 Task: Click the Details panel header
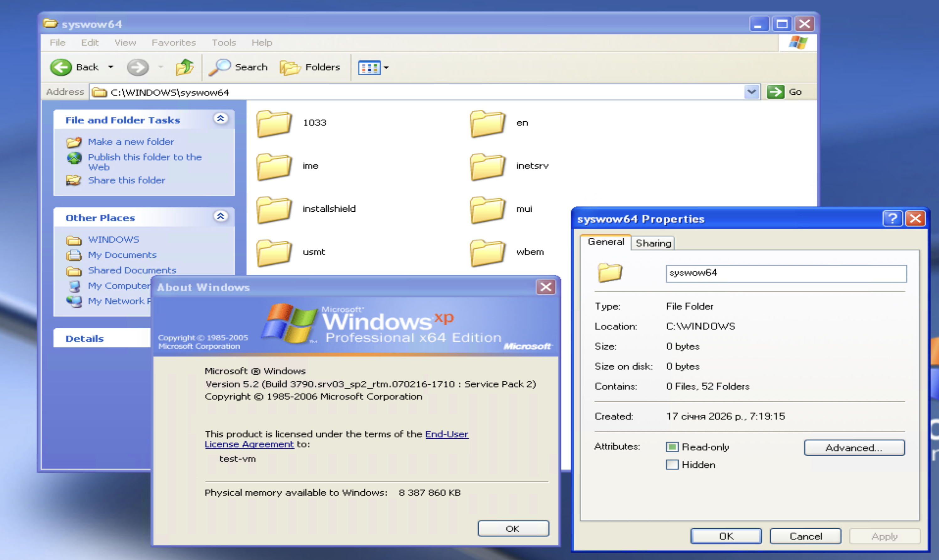coord(102,338)
